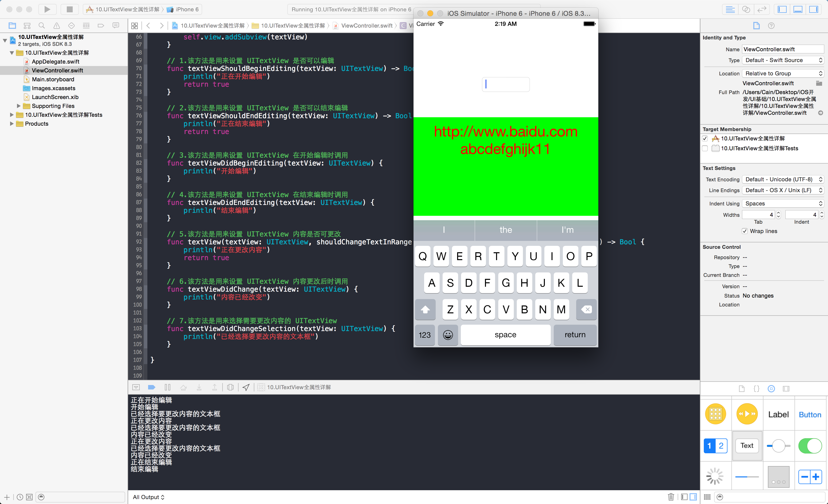Show the project navigator folder icon

click(x=12, y=26)
